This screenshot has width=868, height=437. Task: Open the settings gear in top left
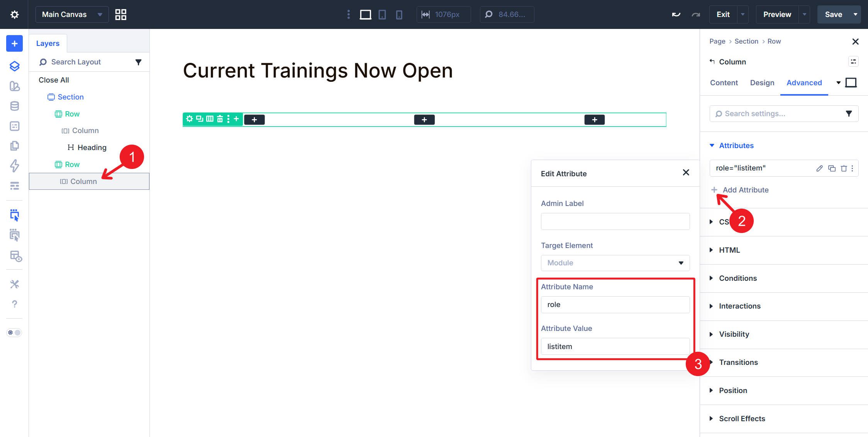(14, 15)
